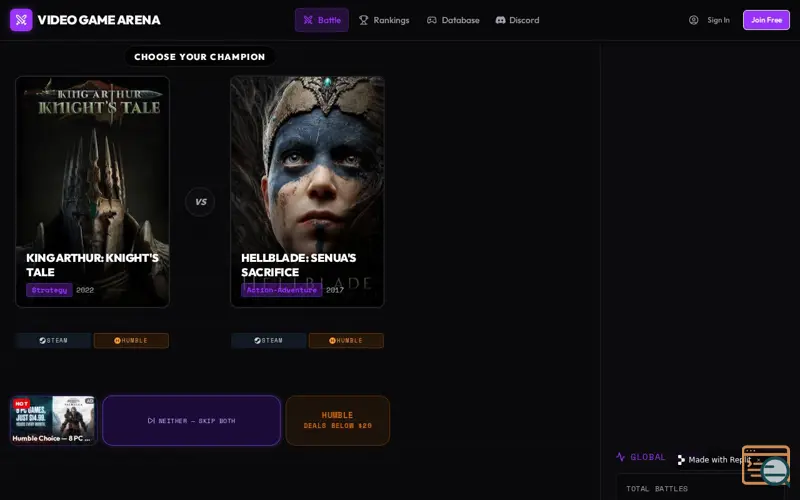The height and width of the screenshot is (500, 800).
Task: Click the Neither – Skip Both button
Action: [192, 420]
